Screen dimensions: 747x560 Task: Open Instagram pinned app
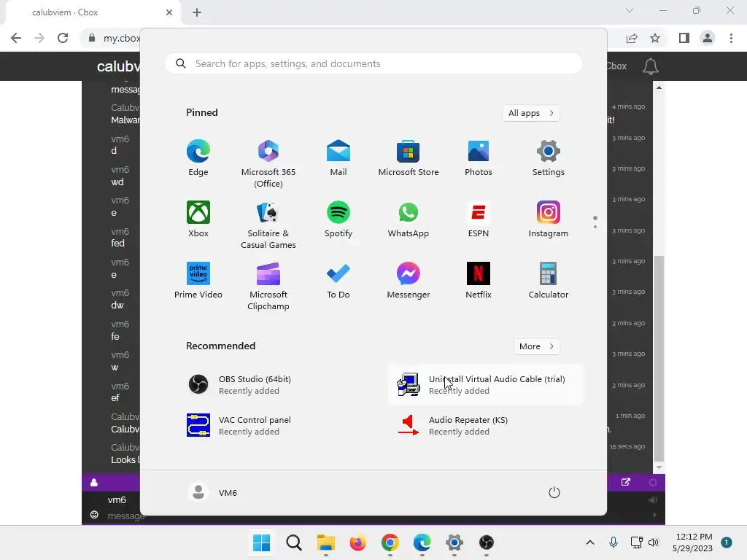point(549,219)
